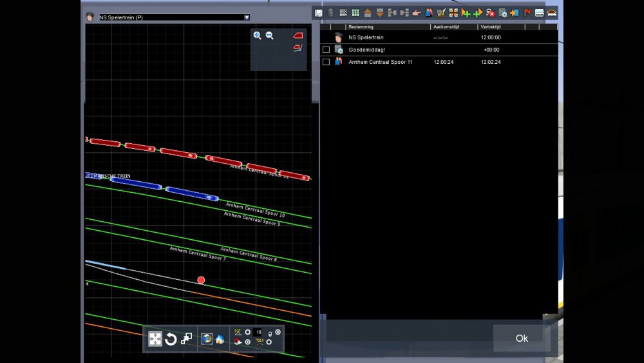644x363 pixels.
Task: Tick the checkbox beside Arnhem Centraal Spoor 11
Action: tap(326, 62)
